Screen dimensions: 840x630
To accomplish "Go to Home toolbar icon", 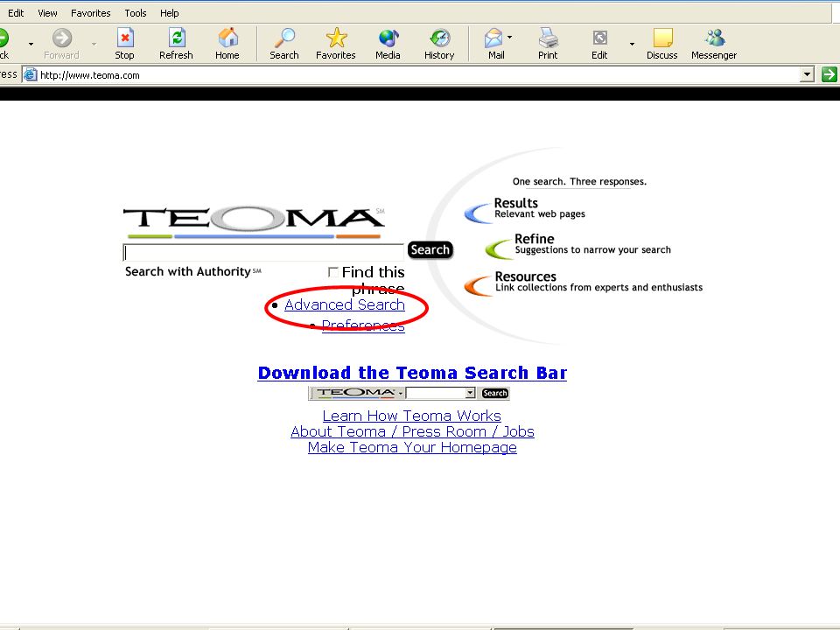I will (x=227, y=38).
